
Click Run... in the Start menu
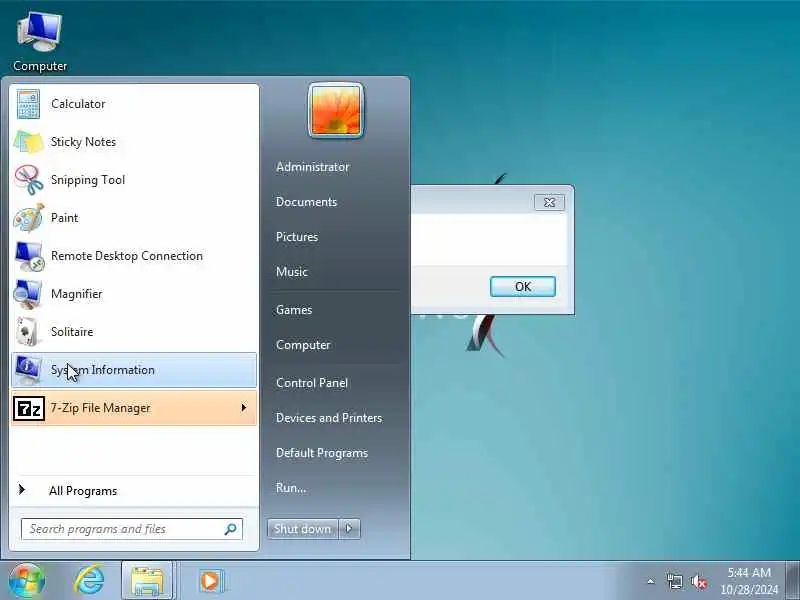[291, 488]
